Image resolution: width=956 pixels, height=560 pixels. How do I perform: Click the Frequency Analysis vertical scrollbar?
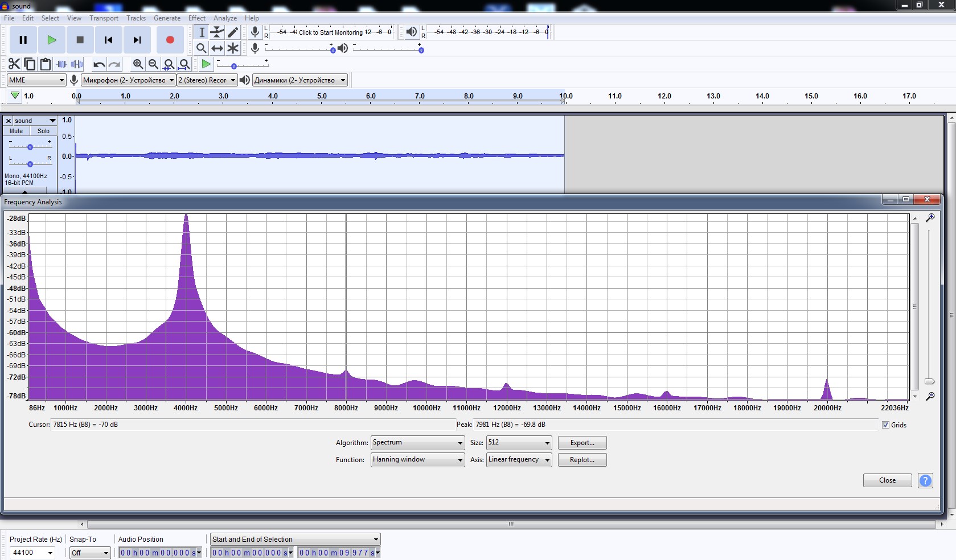(915, 306)
